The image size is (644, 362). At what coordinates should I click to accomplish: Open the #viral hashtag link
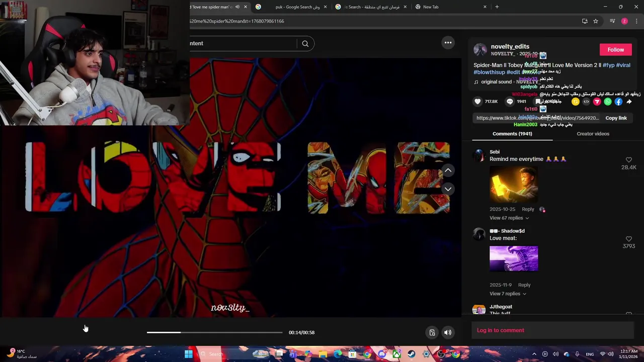point(623,65)
